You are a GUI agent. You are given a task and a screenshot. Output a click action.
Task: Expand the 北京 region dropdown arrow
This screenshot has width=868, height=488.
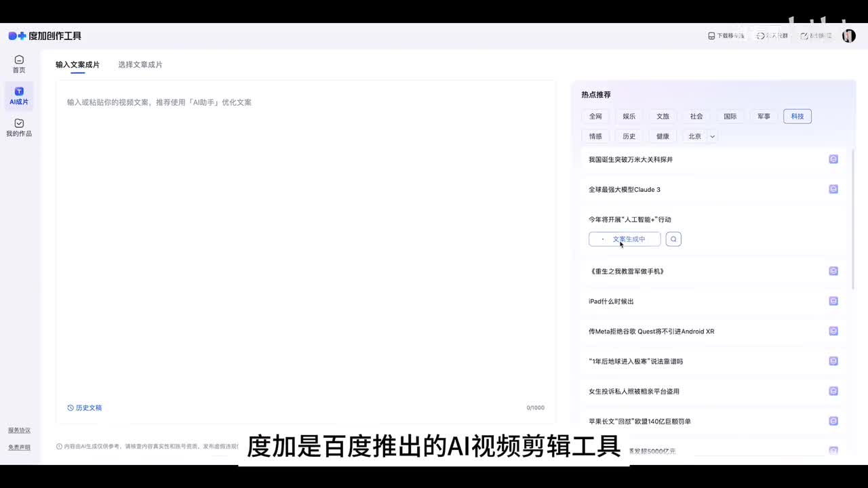click(713, 136)
